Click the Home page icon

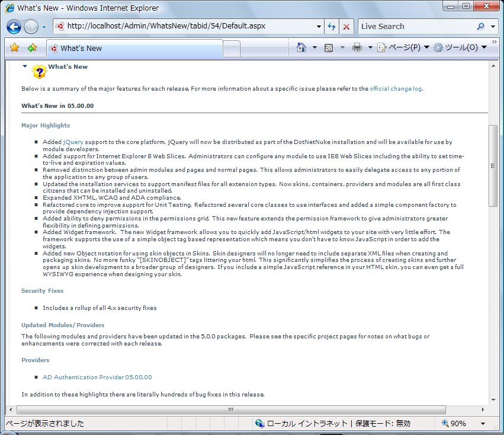(x=301, y=47)
